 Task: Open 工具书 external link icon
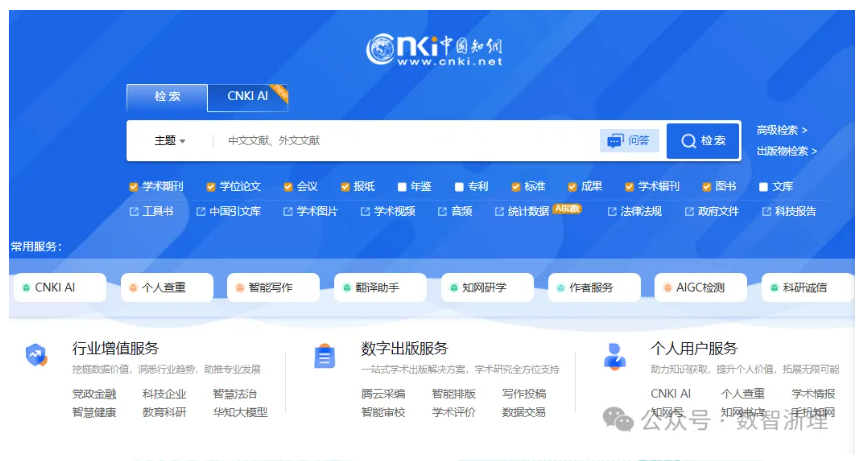point(134,212)
